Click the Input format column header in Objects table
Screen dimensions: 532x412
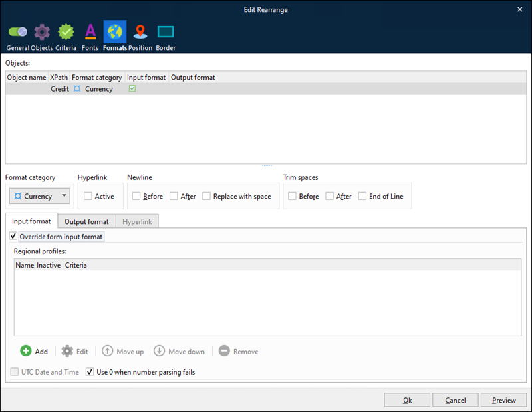(146, 77)
